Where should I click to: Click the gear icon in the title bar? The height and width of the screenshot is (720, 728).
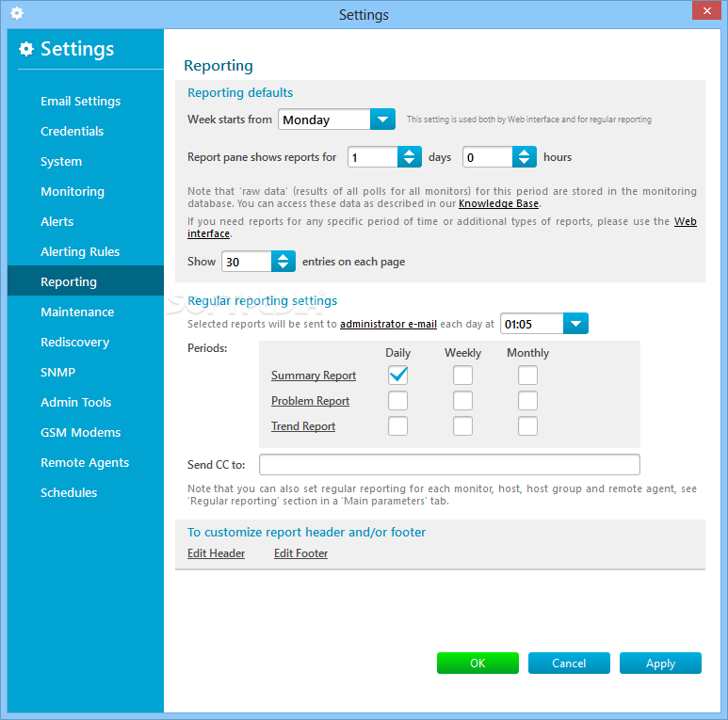pos(17,13)
